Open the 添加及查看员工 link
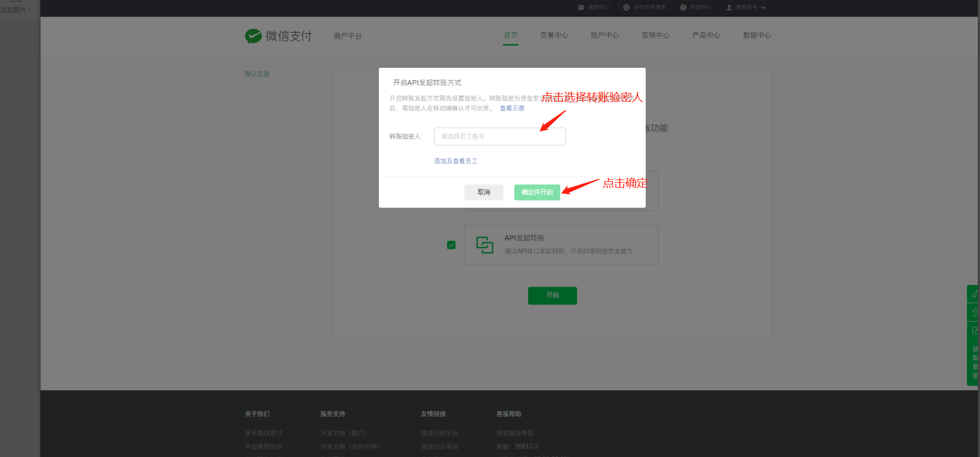Viewport: 980px width, 457px height. [x=456, y=161]
